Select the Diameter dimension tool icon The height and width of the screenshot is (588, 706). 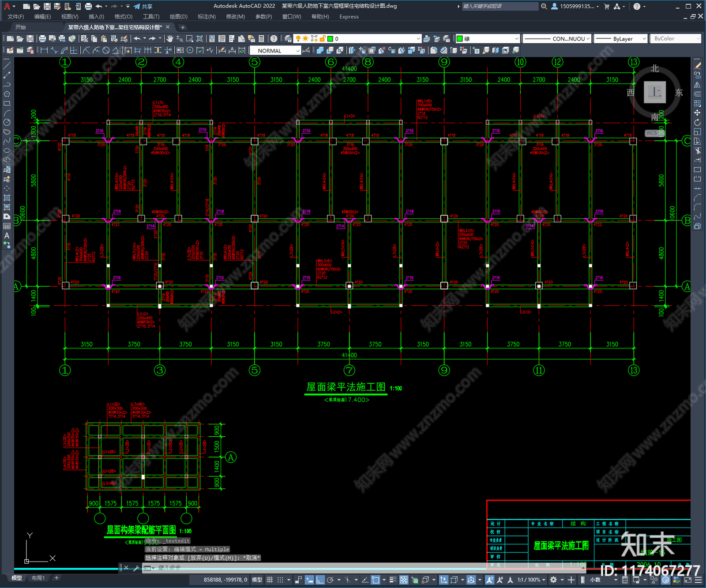(106, 50)
